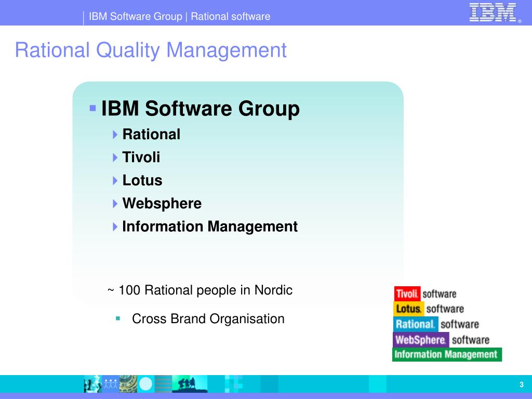Click the arrow bullet before Websphere
The height and width of the screenshot is (399, 532).
click(115, 204)
